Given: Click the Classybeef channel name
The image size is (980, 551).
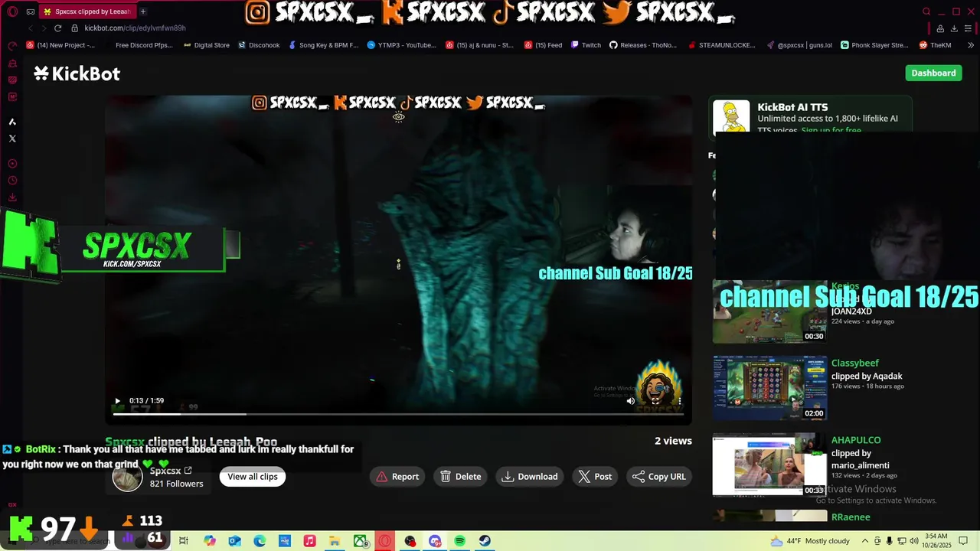Looking at the screenshot, I should 855,363.
